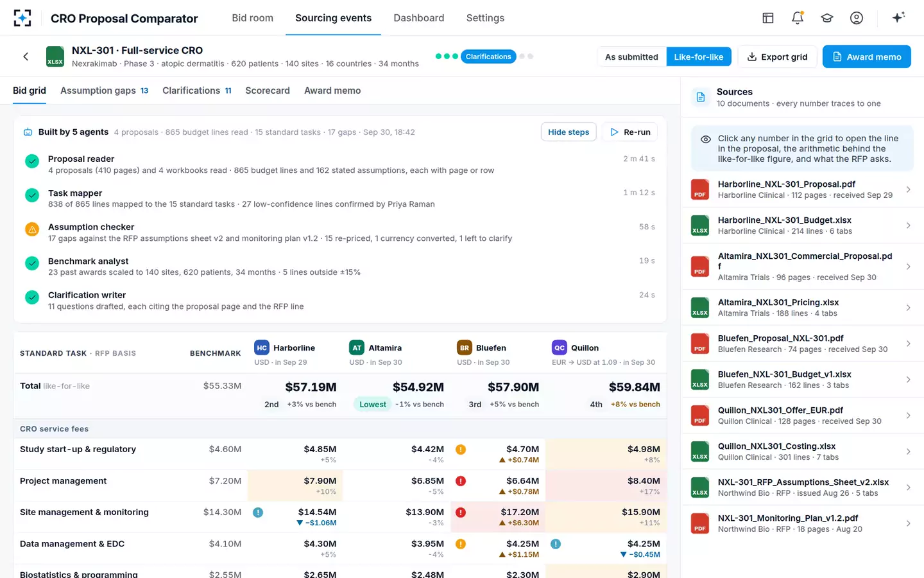Click Bluefen Study start-up orange alert icon
This screenshot has height=578, width=924.
pos(461,450)
